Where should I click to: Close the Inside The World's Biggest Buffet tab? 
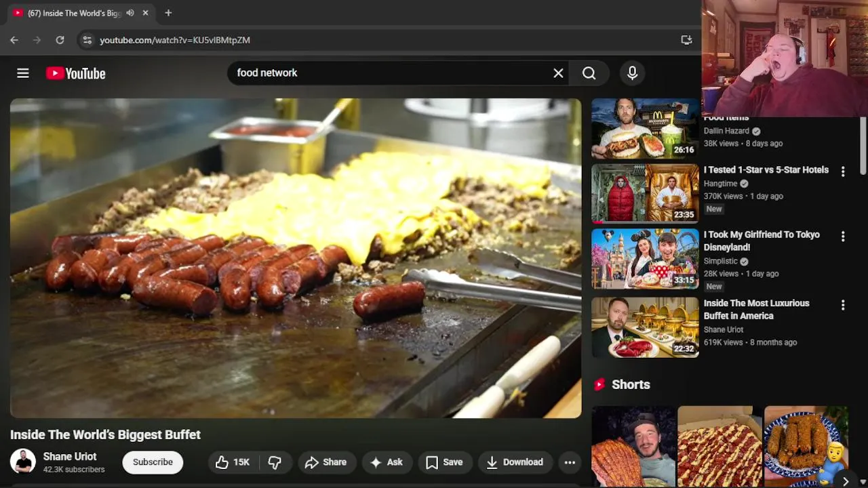(x=145, y=13)
